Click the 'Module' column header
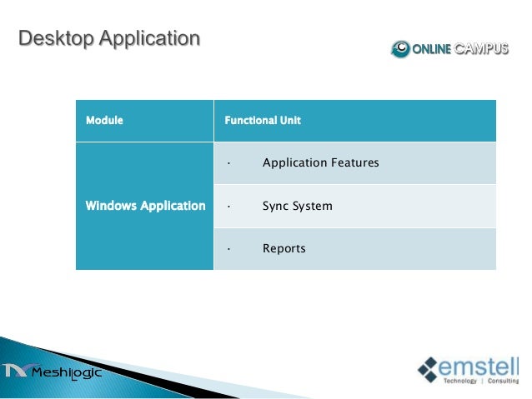 (x=145, y=121)
